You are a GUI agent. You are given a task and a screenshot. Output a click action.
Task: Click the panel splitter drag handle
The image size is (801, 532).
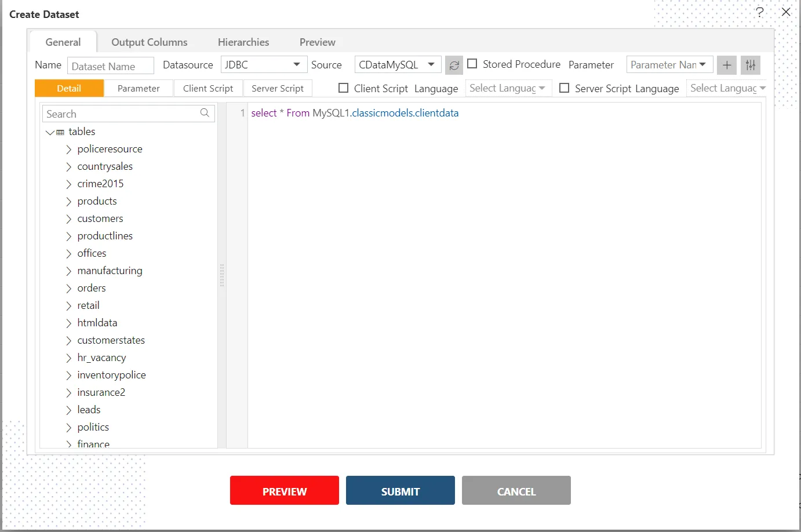(222, 275)
